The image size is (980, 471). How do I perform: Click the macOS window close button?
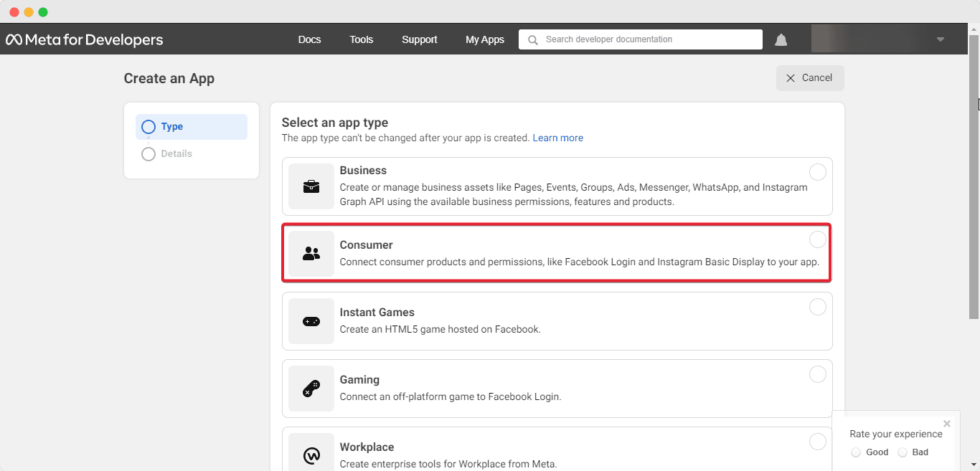(14, 12)
